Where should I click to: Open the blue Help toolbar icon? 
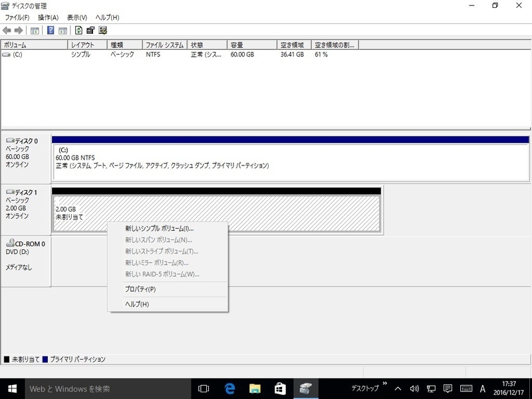(51, 31)
